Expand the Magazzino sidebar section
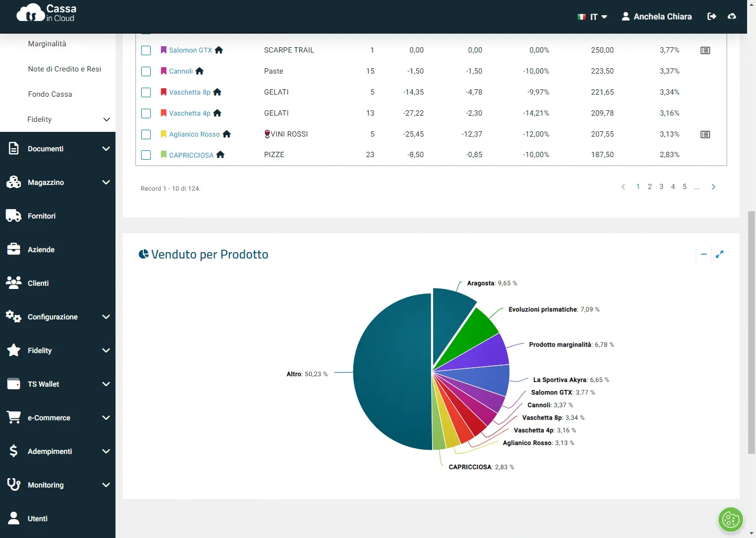The height and width of the screenshot is (538, 756). (106, 182)
